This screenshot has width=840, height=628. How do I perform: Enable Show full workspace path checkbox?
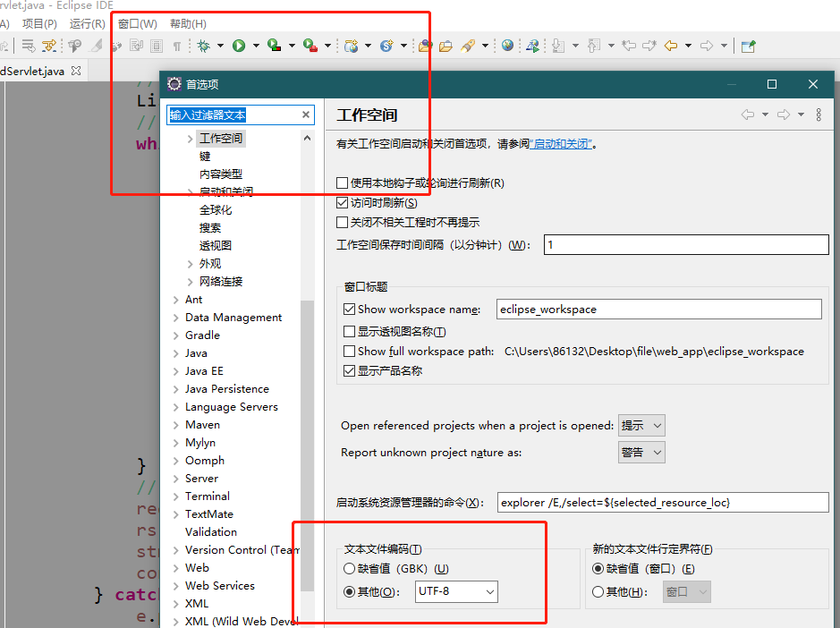point(349,351)
